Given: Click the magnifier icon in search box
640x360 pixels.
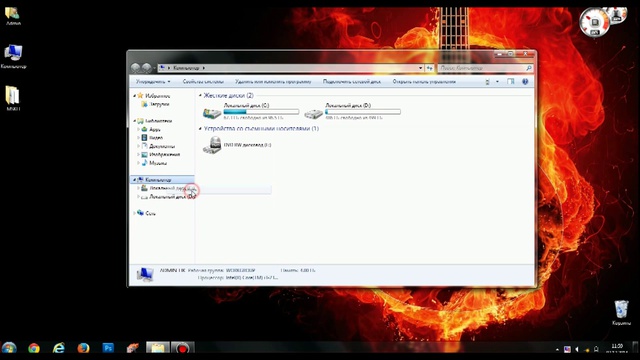Looking at the screenshot, I should tap(529, 68).
